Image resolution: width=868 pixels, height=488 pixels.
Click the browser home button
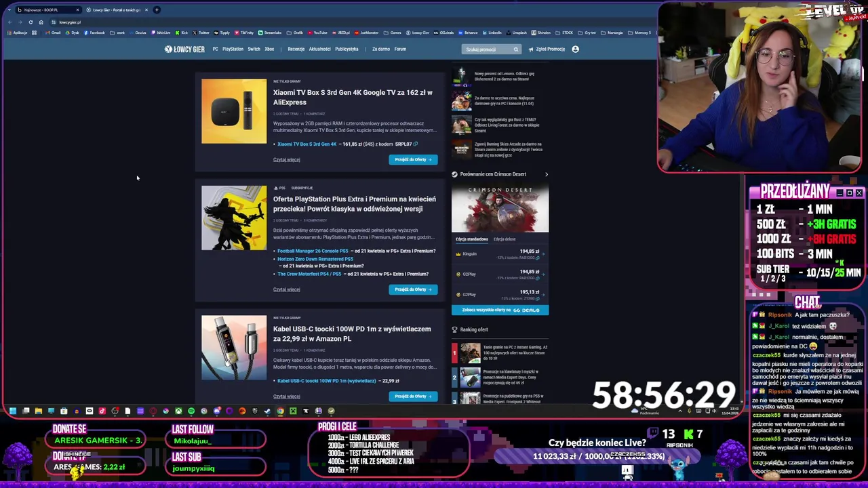coord(41,22)
